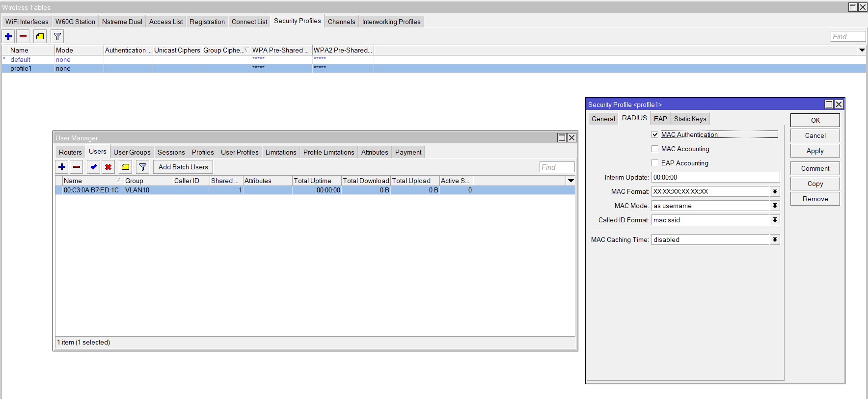Open Profile Limitations tab
The image size is (868, 399).
tap(329, 152)
